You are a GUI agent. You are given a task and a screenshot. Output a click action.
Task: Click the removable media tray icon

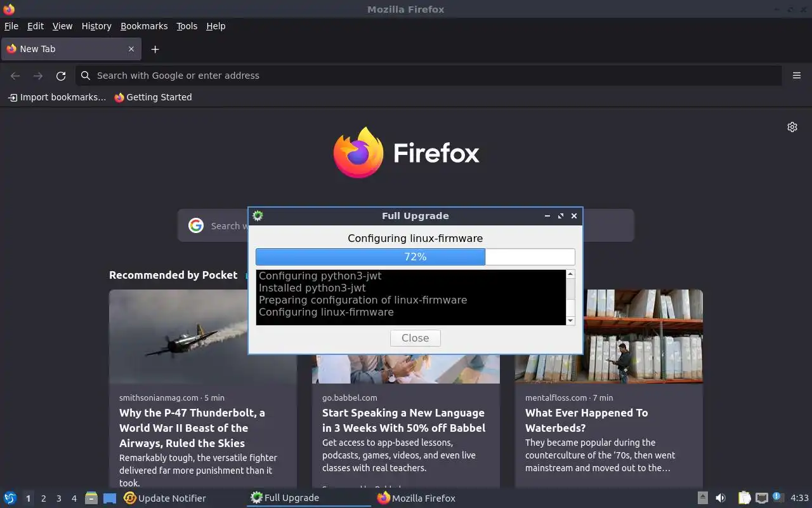click(x=702, y=498)
